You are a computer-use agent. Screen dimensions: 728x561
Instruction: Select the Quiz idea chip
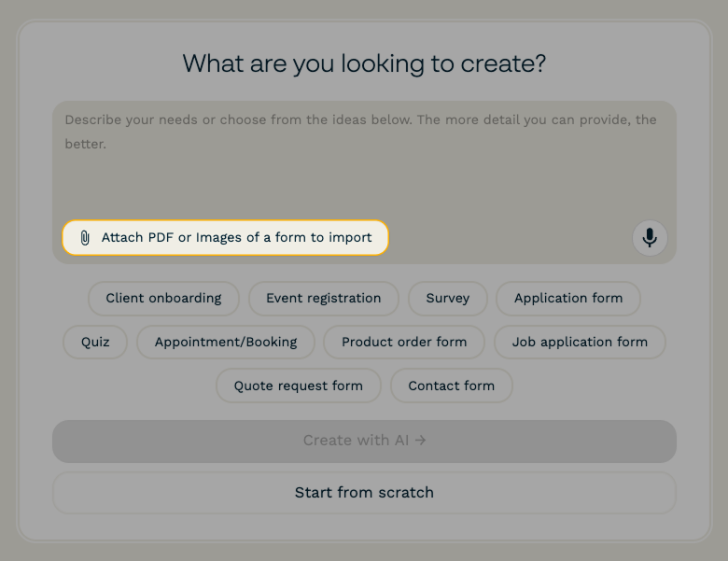pyautogui.click(x=95, y=343)
